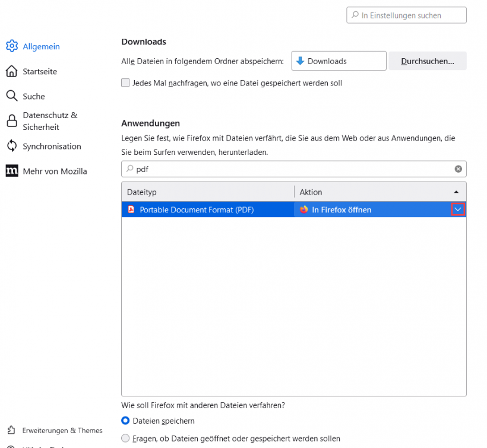The height and width of the screenshot is (448, 487).
Task: Click the Allgemein gear icon
Action: coord(12,46)
